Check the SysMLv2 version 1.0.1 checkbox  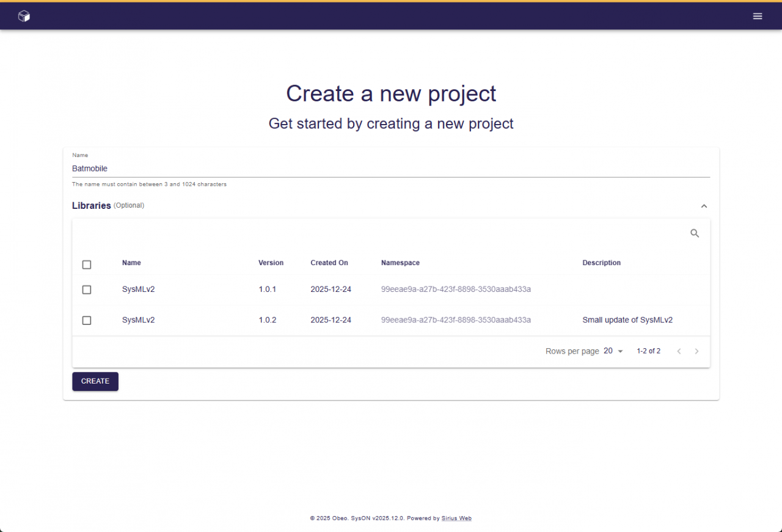tap(87, 290)
